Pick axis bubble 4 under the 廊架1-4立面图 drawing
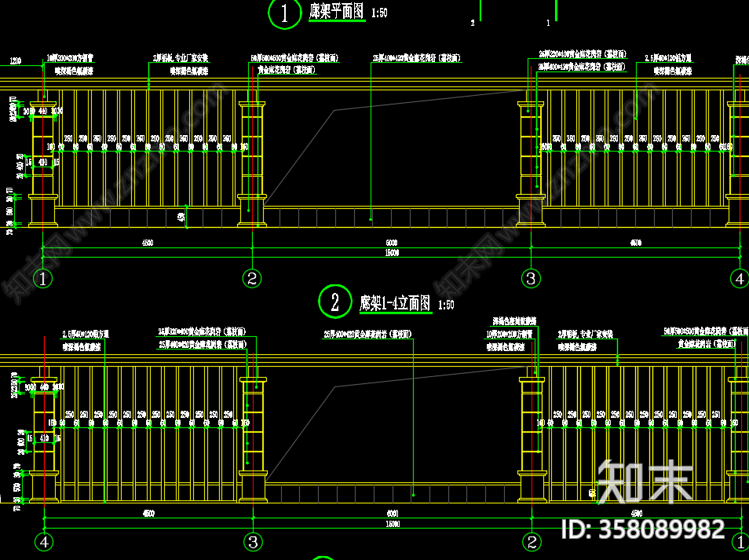 pos(43,542)
